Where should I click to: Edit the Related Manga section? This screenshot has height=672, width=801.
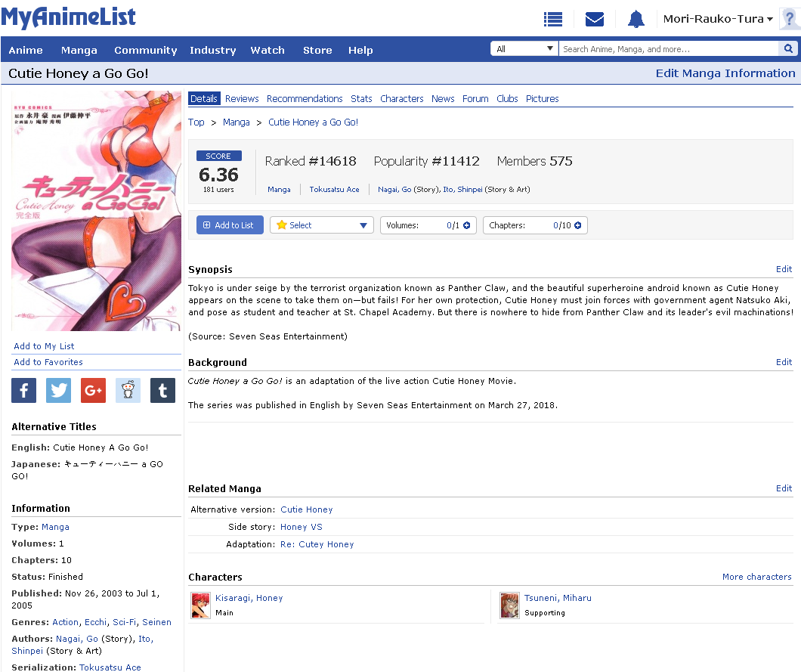pos(784,488)
